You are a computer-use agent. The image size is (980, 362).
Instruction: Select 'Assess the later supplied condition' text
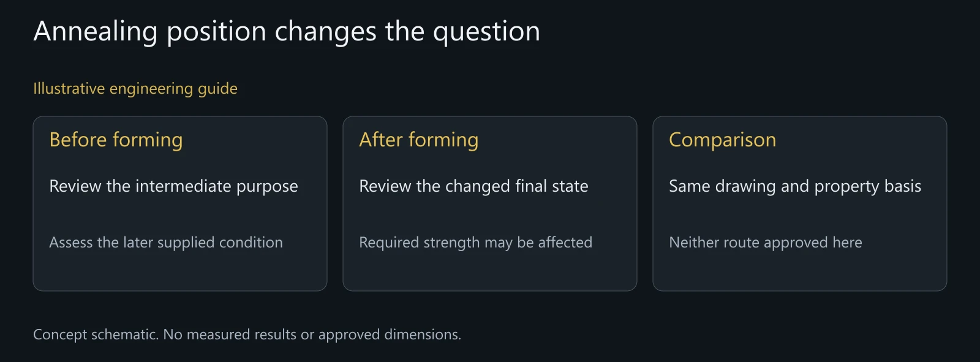point(166,243)
